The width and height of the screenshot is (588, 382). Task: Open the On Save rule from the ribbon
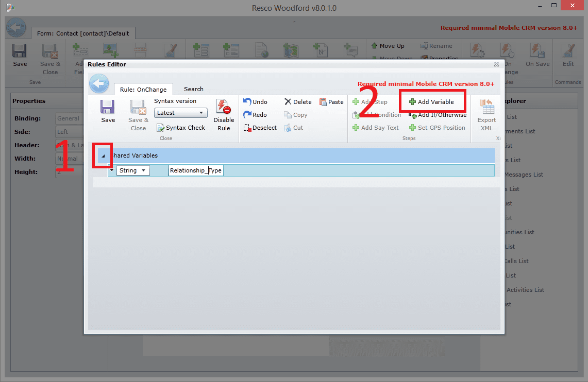tap(537, 55)
